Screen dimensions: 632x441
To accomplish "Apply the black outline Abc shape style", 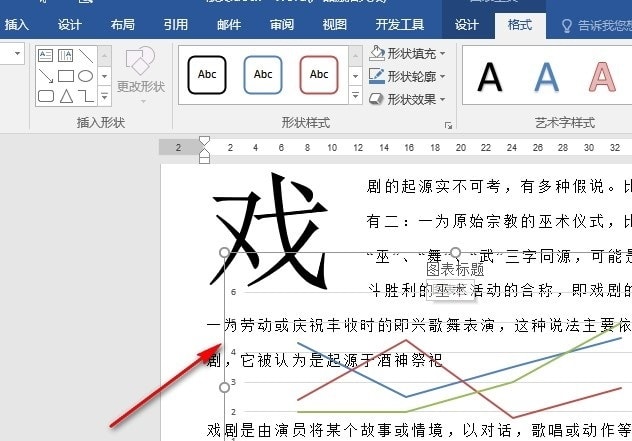I will pyautogui.click(x=207, y=75).
